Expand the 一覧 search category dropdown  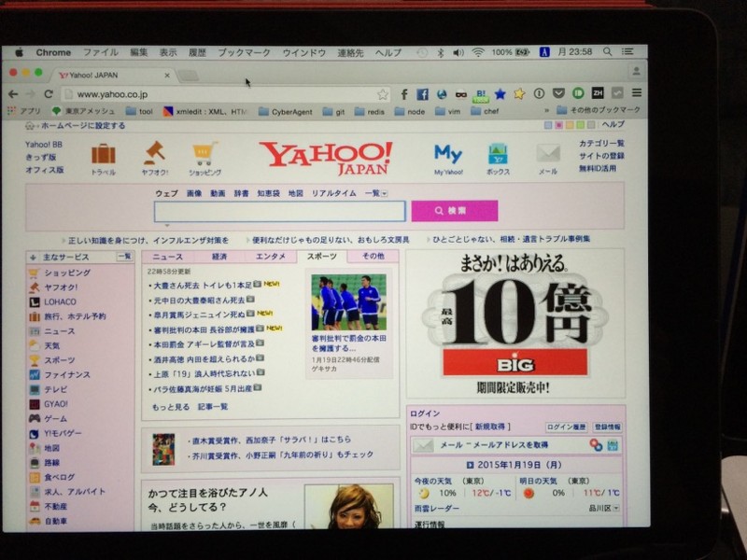[x=376, y=193]
